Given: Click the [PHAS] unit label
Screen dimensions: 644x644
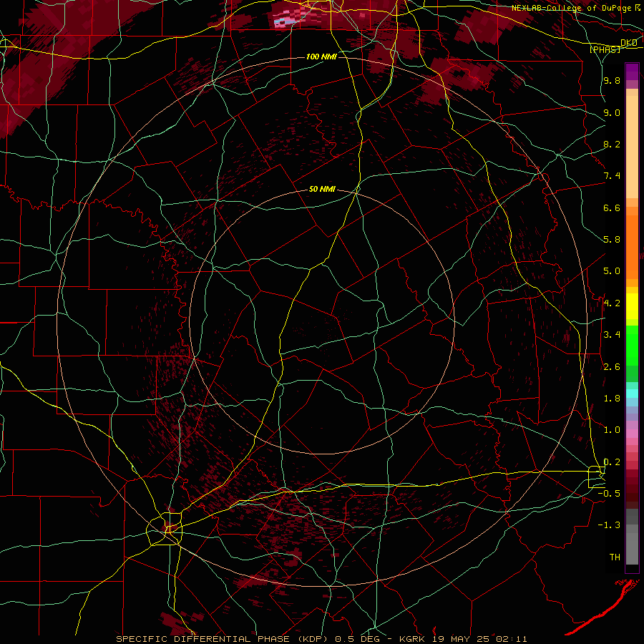Looking at the screenshot, I should coord(605,49).
